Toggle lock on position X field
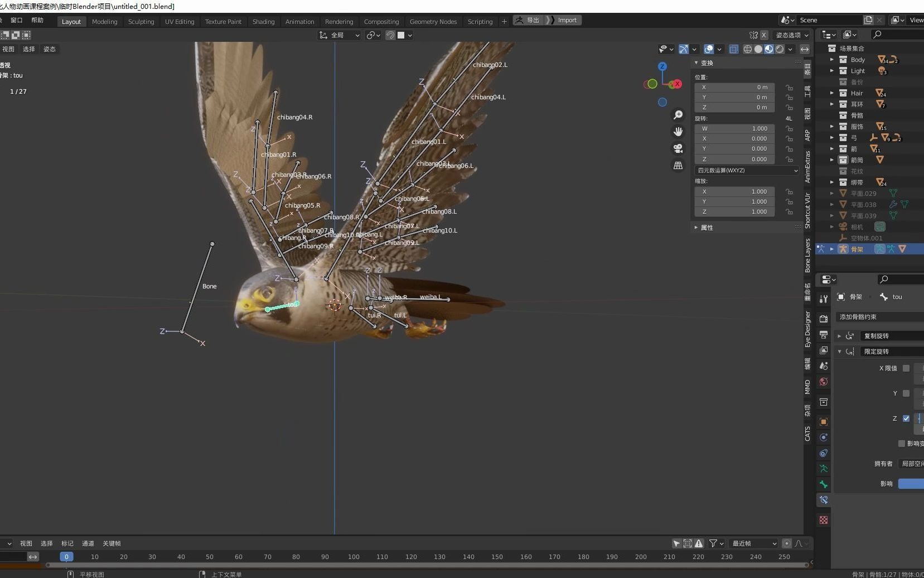The image size is (924, 578). coord(789,88)
